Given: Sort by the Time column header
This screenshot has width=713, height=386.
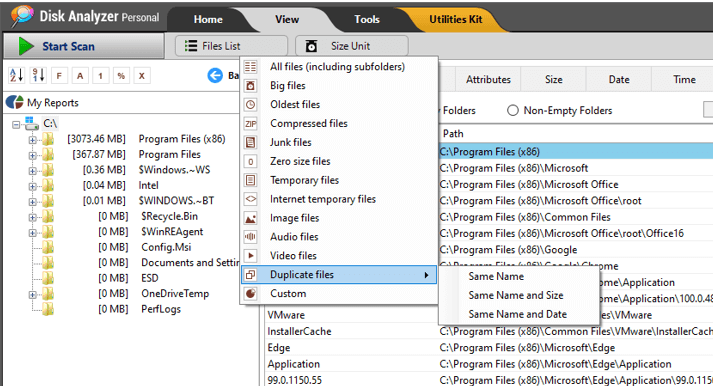Looking at the screenshot, I should point(684,80).
